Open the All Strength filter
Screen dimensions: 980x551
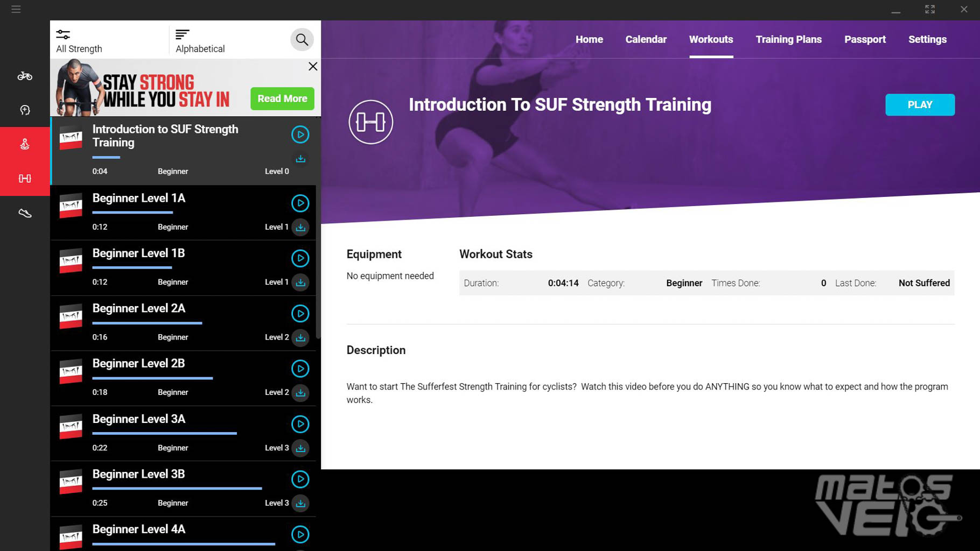click(x=79, y=41)
